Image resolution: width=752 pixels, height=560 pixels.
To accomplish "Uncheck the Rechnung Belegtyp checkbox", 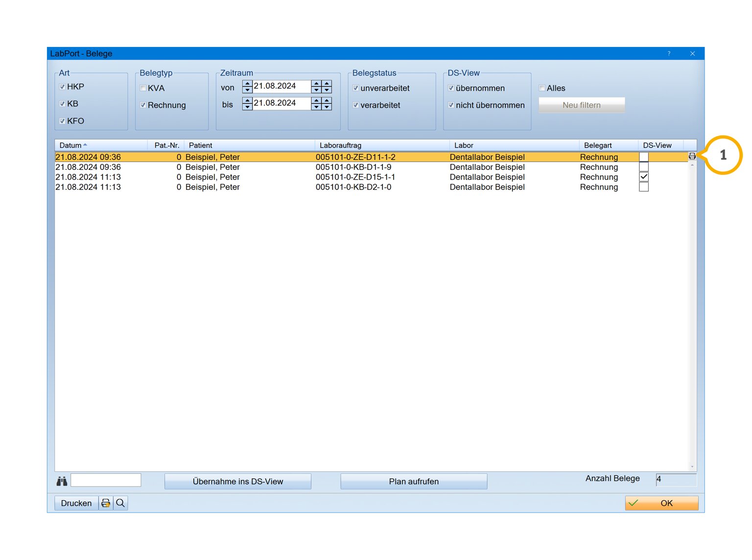I will [143, 105].
